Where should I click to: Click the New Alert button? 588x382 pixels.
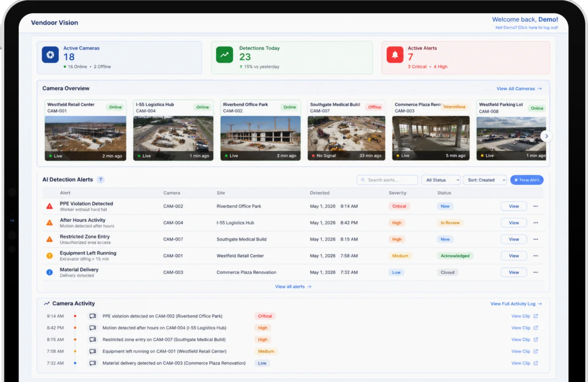(x=527, y=180)
